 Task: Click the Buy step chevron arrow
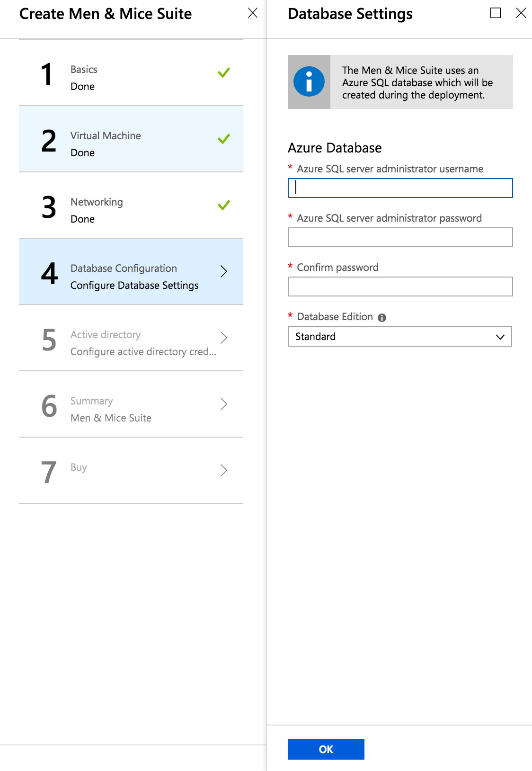coord(224,470)
